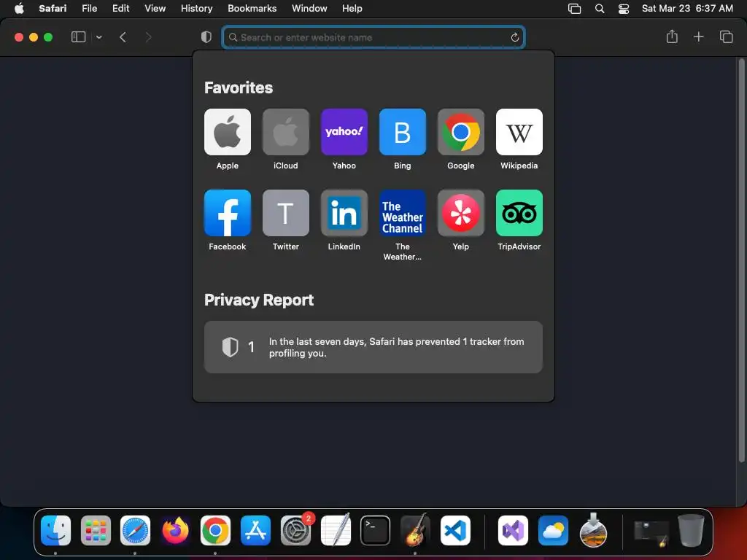The width and height of the screenshot is (747, 560).
Task: Open the Twitter favorite
Action: [x=286, y=213]
